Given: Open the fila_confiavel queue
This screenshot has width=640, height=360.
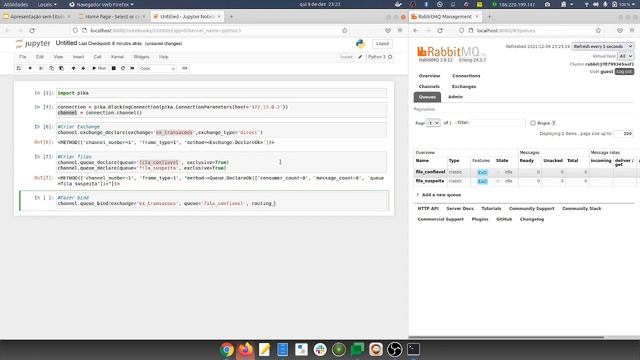Looking at the screenshot, I should pos(430,172).
